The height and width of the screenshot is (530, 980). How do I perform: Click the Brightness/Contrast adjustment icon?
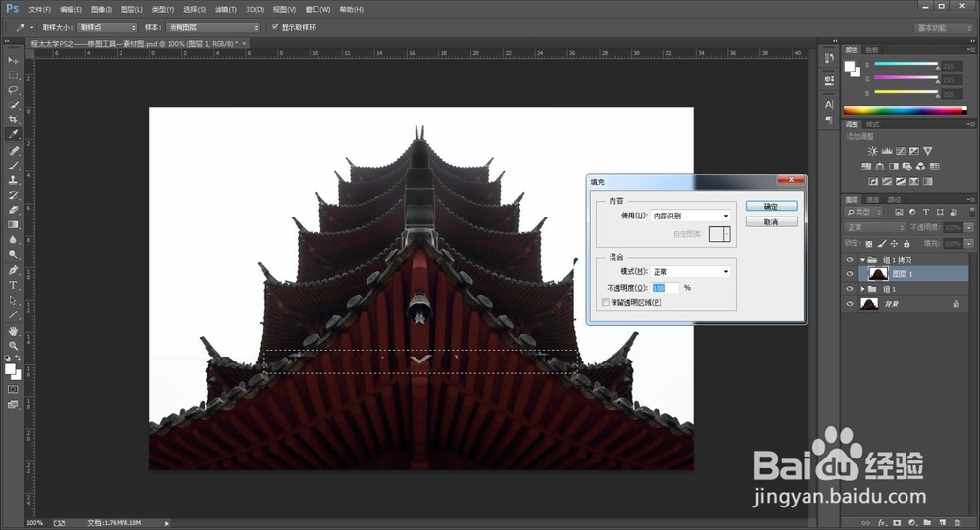click(x=872, y=152)
